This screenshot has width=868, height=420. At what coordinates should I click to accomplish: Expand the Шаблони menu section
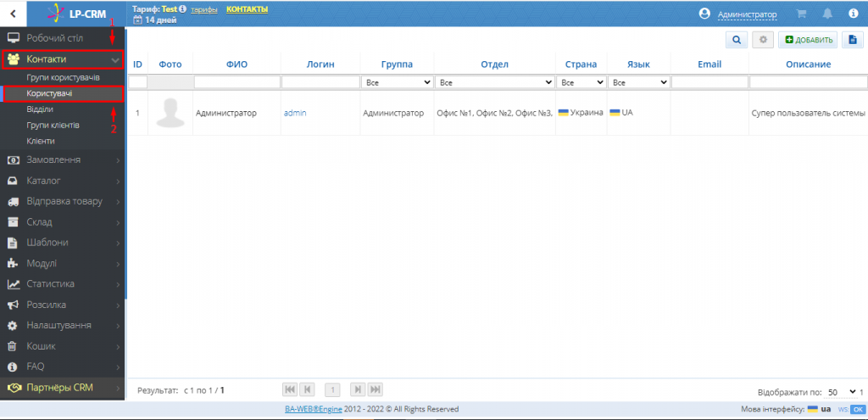63,243
